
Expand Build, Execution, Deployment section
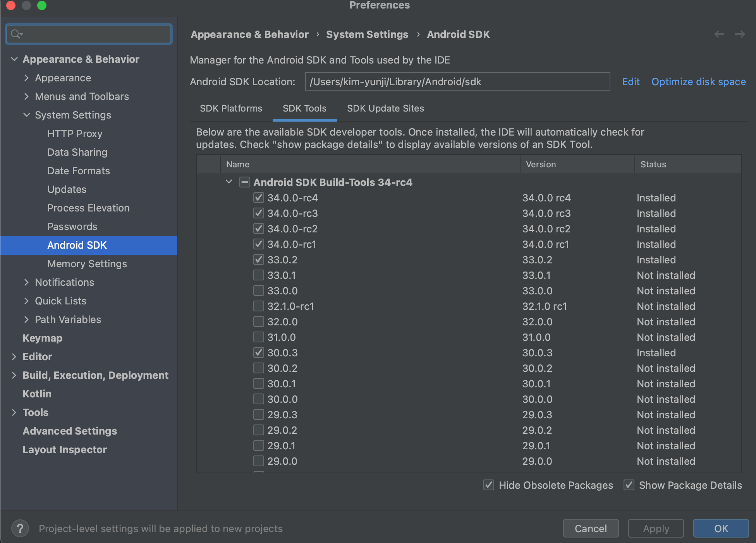tap(14, 375)
